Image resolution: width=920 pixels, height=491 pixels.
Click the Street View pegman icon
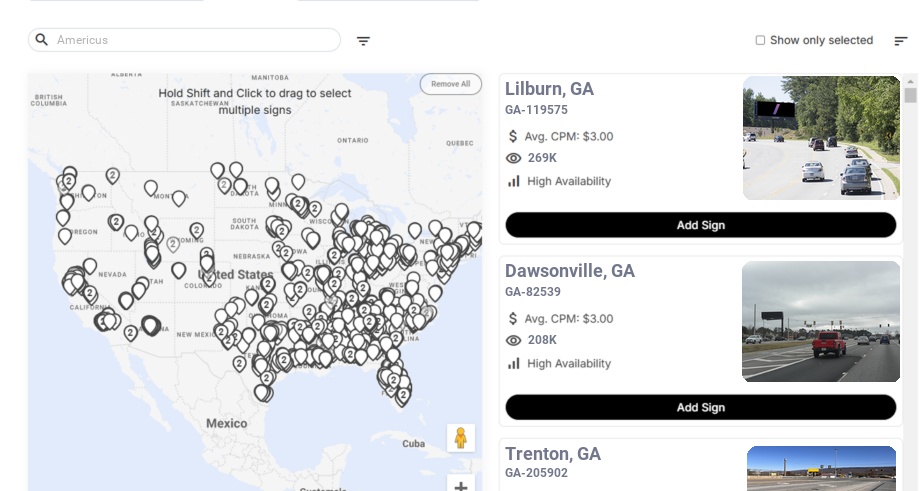point(461,438)
